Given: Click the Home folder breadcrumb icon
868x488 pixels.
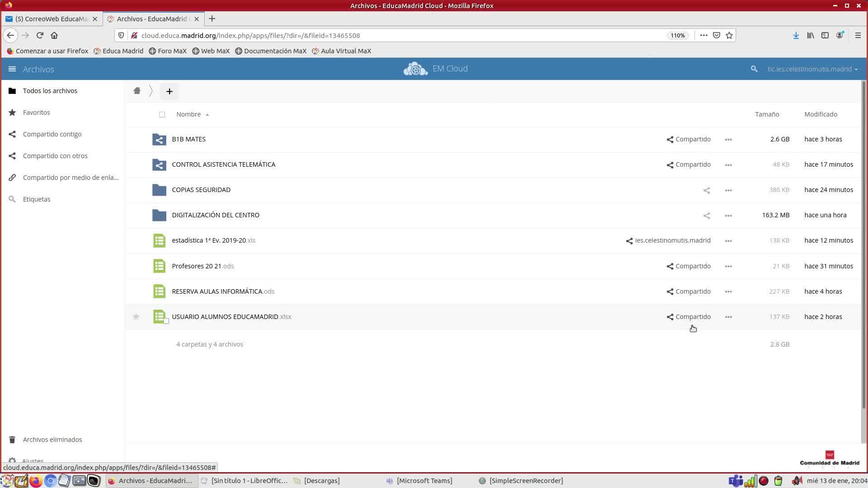Looking at the screenshot, I should tap(137, 91).
